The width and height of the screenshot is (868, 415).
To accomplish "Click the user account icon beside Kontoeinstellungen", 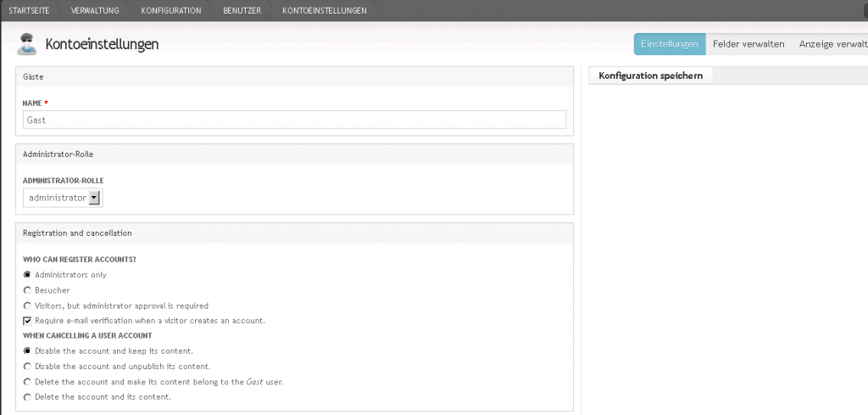I will pos(26,44).
